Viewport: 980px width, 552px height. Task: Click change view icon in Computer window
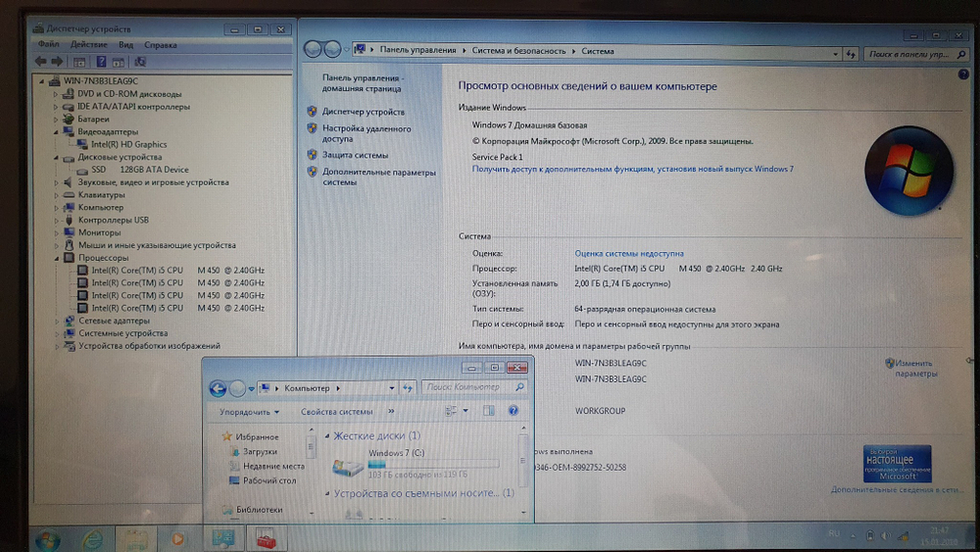451,411
